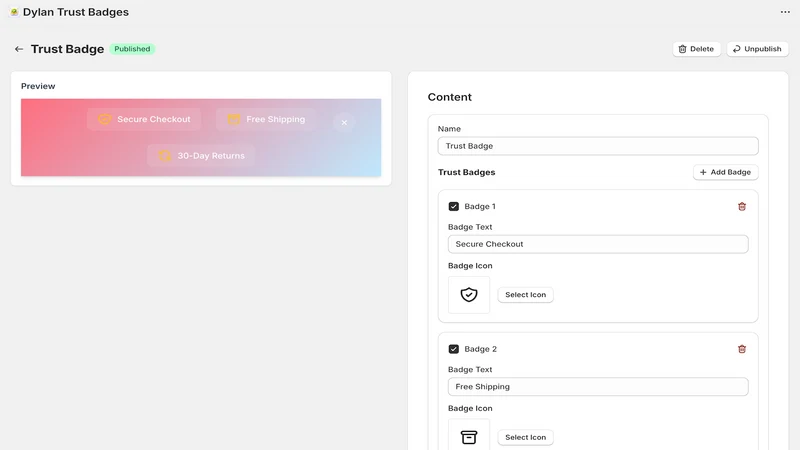Viewport: 800px width, 450px height.
Task: Click the Delete button
Action: pyautogui.click(x=696, y=49)
